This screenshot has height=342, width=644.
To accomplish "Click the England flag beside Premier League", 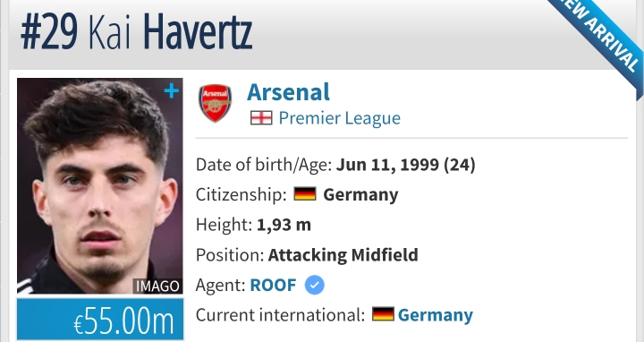I will click(261, 118).
